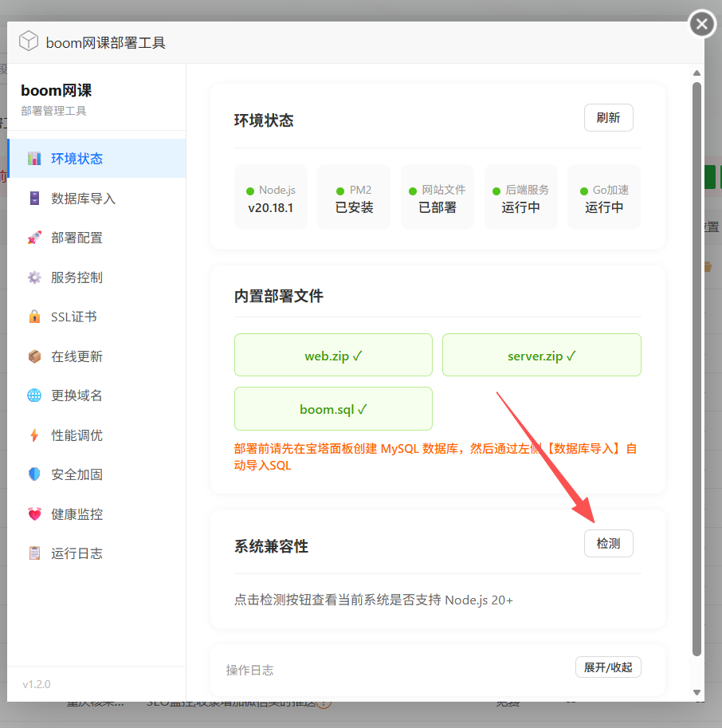This screenshot has height=728, width=722.
Task: Click the shield icon for 安全加固
Action: click(34, 474)
